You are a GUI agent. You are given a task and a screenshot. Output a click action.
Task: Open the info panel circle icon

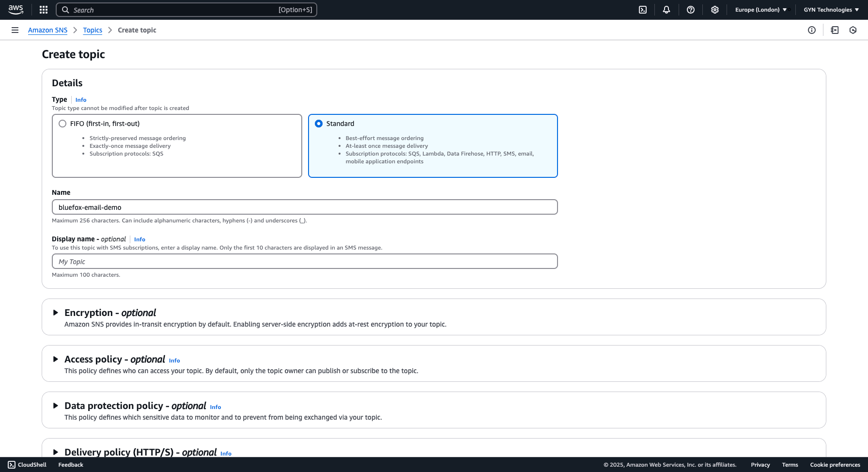point(812,30)
